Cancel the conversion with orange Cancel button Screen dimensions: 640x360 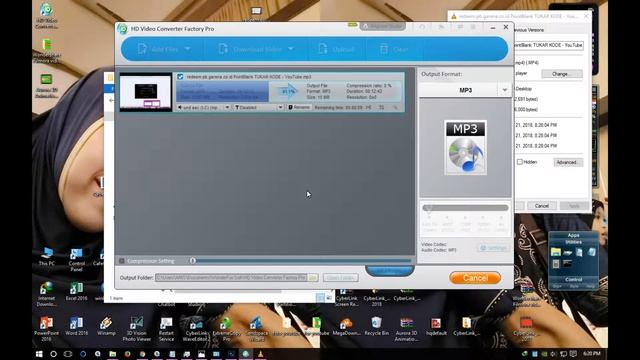click(x=475, y=278)
